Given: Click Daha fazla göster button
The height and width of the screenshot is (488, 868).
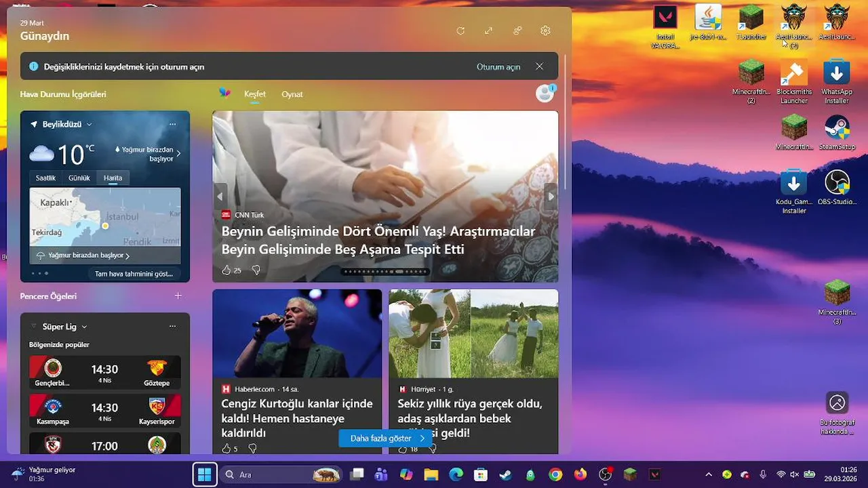Looking at the screenshot, I should (x=385, y=438).
